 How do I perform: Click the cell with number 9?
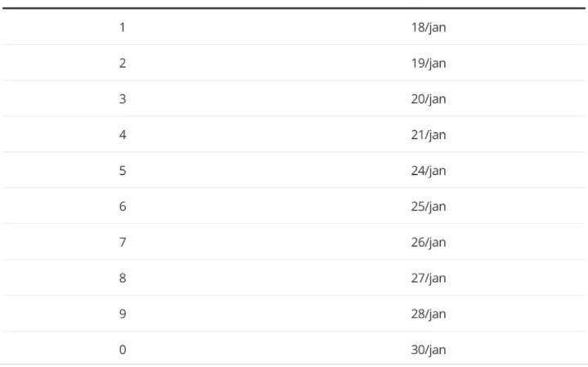pyautogui.click(x=123, y=314)
